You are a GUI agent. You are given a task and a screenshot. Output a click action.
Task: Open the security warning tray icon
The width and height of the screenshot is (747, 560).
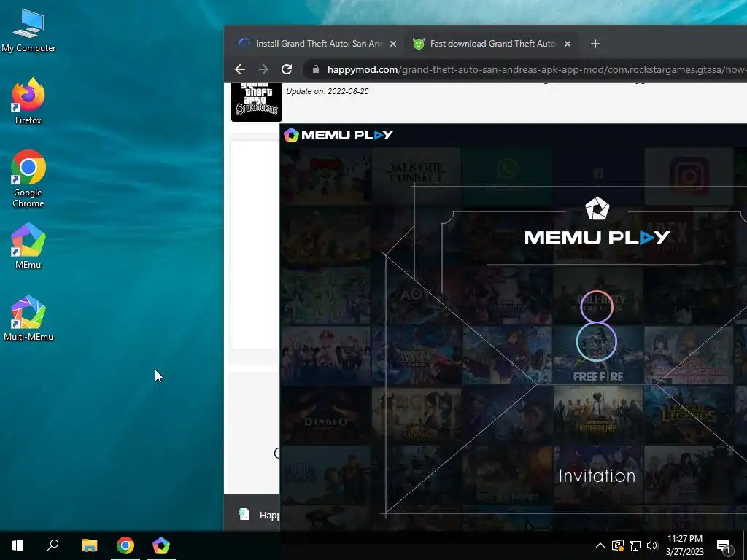point(618,545)
